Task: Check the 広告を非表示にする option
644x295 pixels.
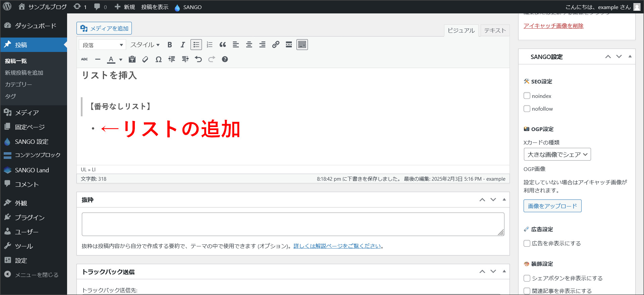Action: tap(527, 243)
